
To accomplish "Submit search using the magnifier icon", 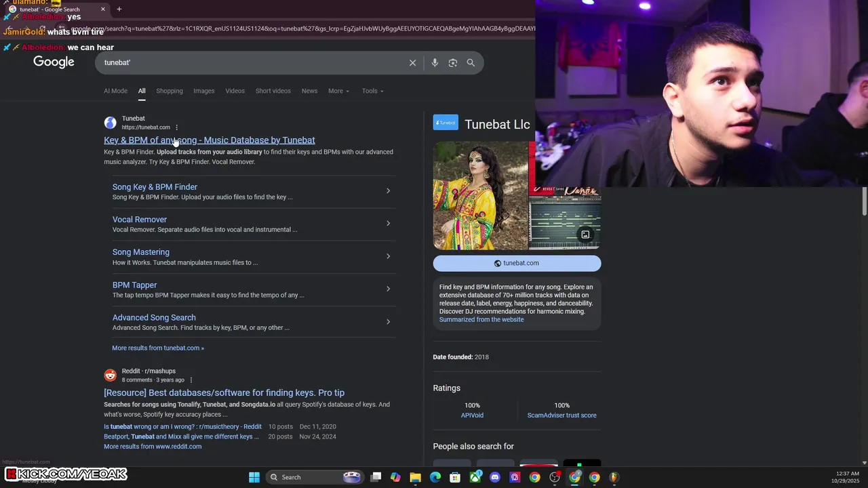I will (x=471, y=62).
